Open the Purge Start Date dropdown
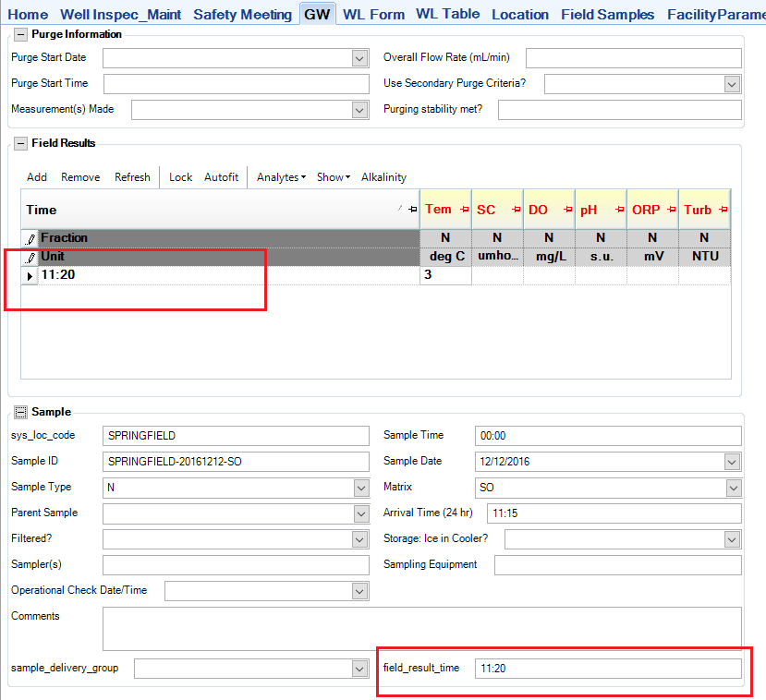This screenshot has width=766, height=700. pos(359,59)
